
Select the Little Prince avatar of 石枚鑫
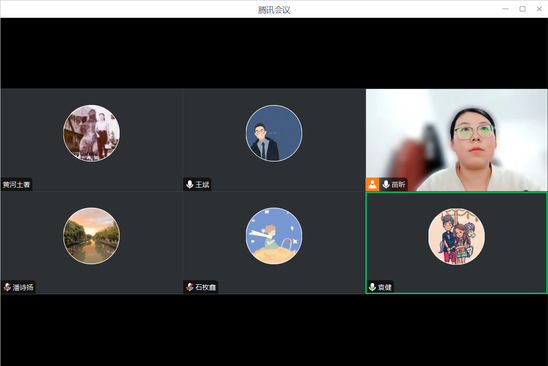click(274, 236)
